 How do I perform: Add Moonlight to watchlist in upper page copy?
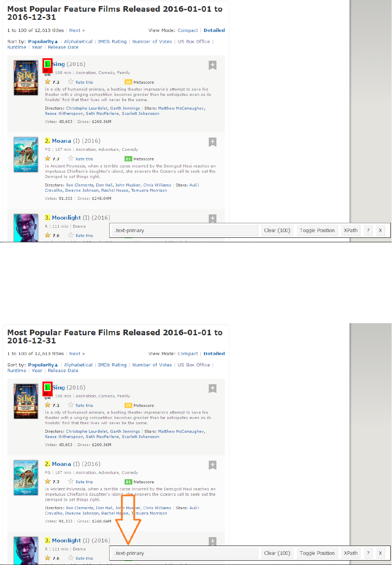[x=212, y=218]
